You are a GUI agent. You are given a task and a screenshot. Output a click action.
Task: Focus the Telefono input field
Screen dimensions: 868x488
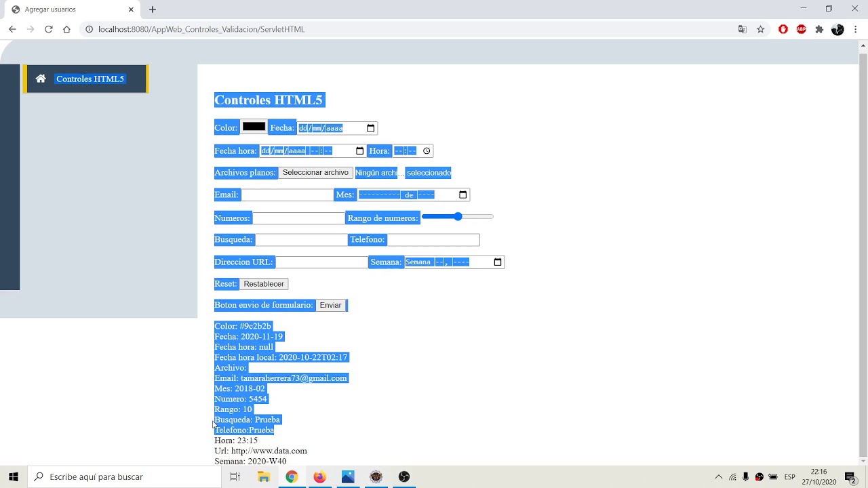tap(433, 240)
